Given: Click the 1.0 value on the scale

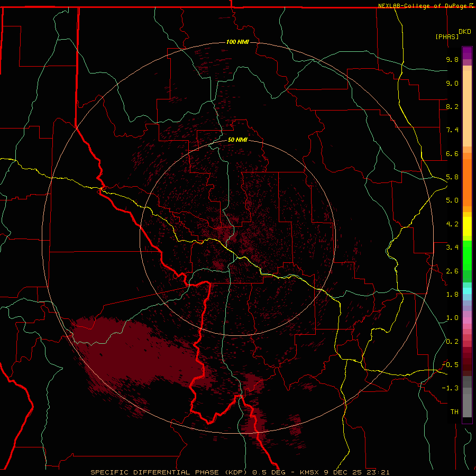Looking at the screenshot, I should point(452,318).
